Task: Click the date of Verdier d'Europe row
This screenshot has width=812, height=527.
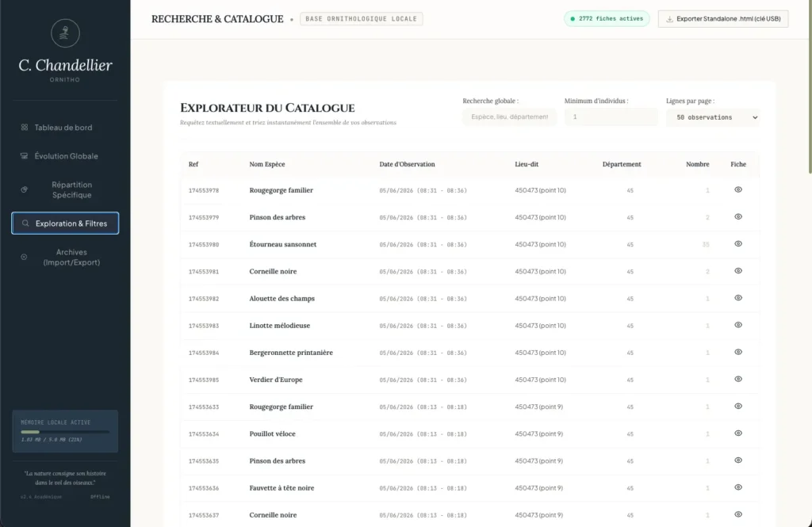Action: [423, 380]
